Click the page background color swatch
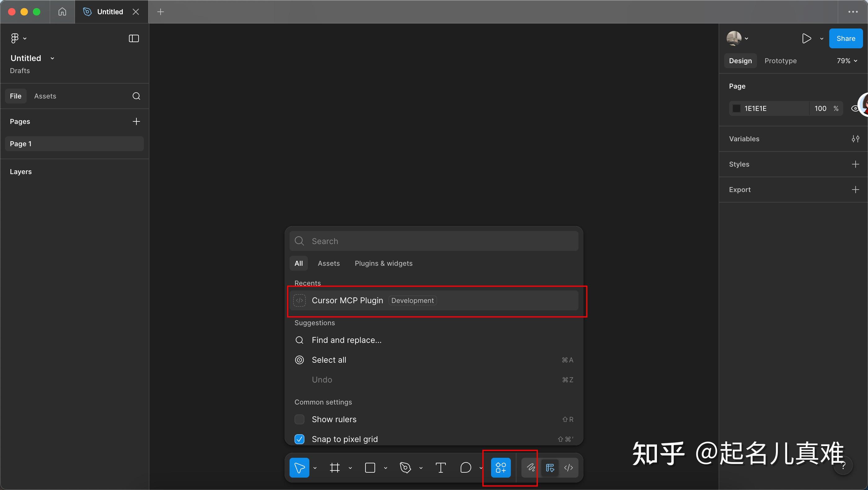 (737, 108)
